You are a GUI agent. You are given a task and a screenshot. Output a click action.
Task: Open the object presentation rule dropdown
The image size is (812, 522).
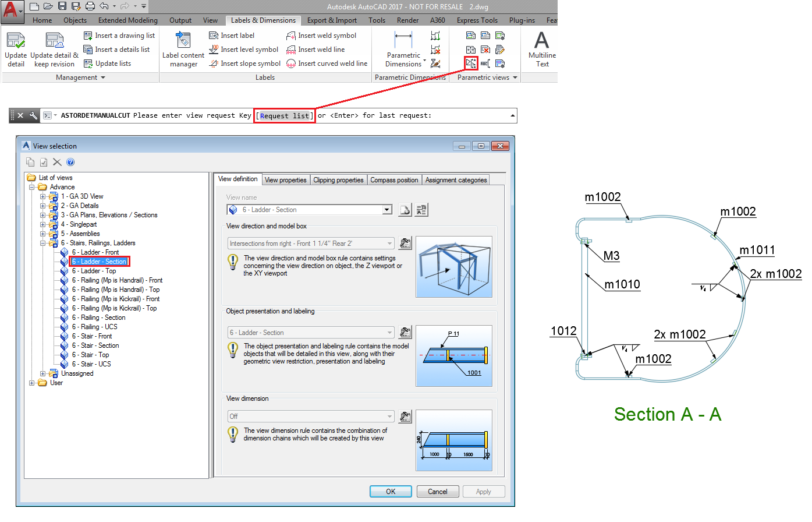389,332
